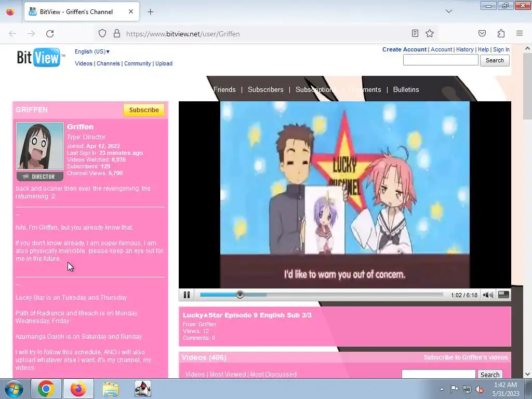Show hidden tray icons arrow
This screenshot has height=399, width=532.
tap(442, 389)
